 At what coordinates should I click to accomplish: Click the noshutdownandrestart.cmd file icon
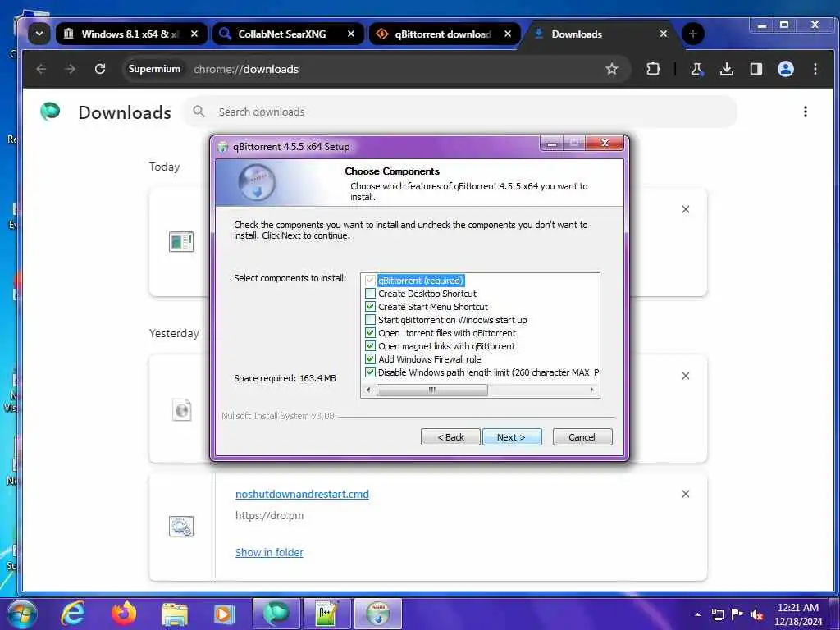[181, 526]
